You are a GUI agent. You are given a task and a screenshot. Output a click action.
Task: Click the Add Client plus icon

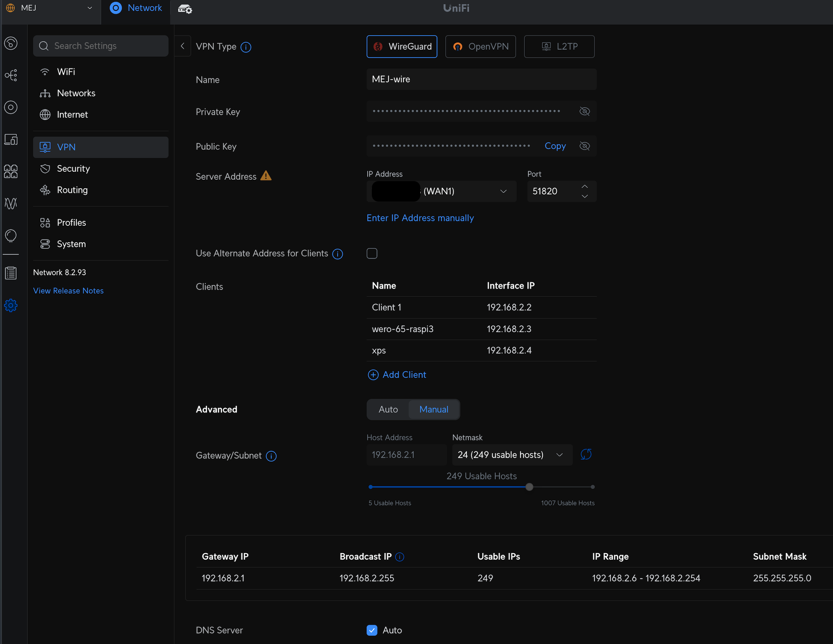click(373, 375)
